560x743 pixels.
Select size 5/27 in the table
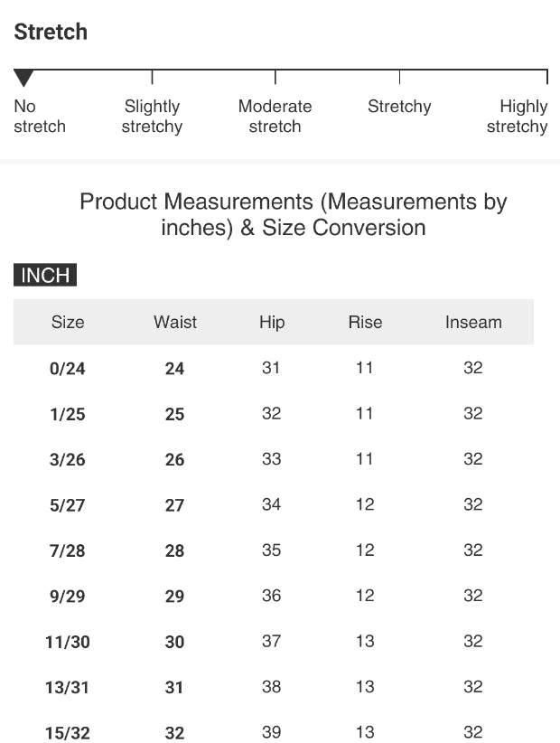click(68, 506)
